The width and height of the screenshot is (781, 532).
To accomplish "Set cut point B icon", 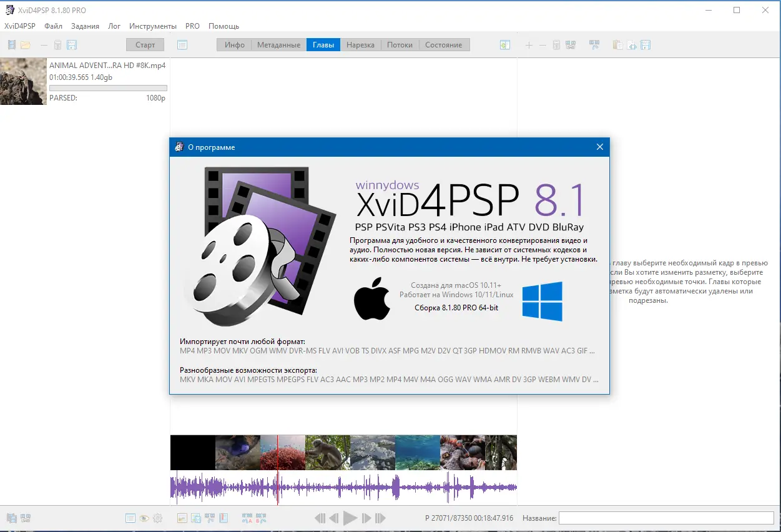I will tap(261, 518).
